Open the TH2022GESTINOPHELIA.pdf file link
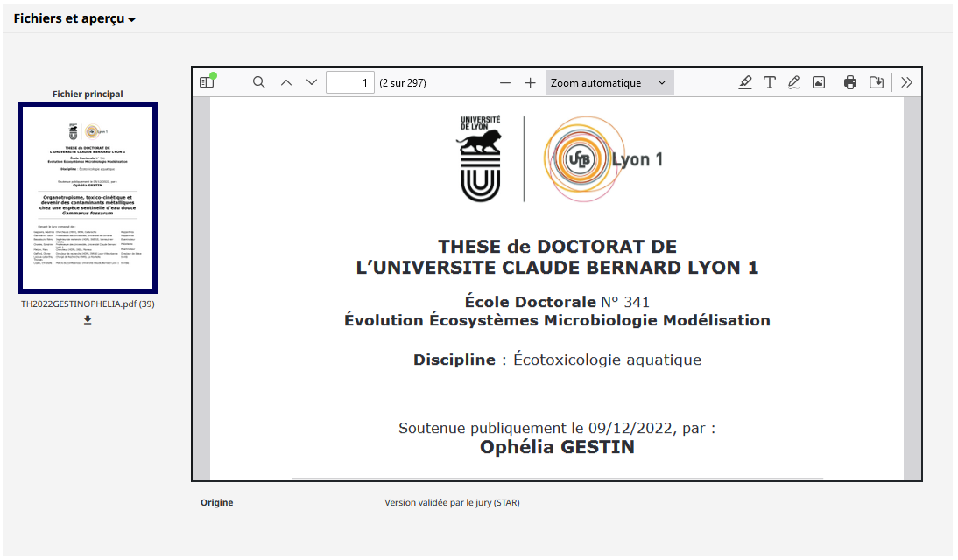Viewport: 958px width, 560px height. (88, 304)
